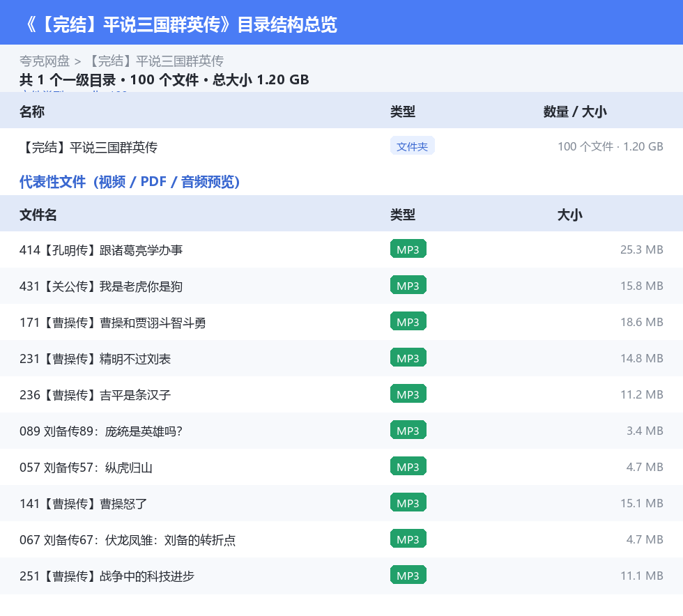The image size is (683, 616).
Task: Click heading 代表性文件（视频 / PDF / 音频预览）
Action: pos(130,182)
